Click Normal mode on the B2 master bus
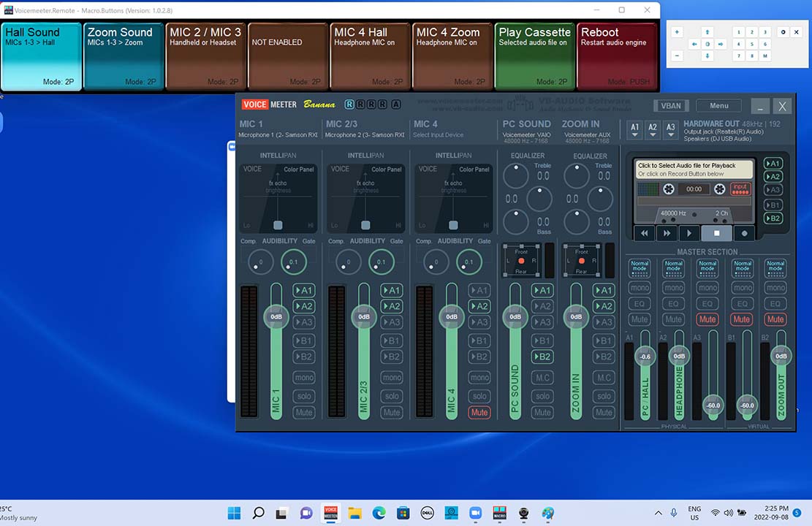 775,267
